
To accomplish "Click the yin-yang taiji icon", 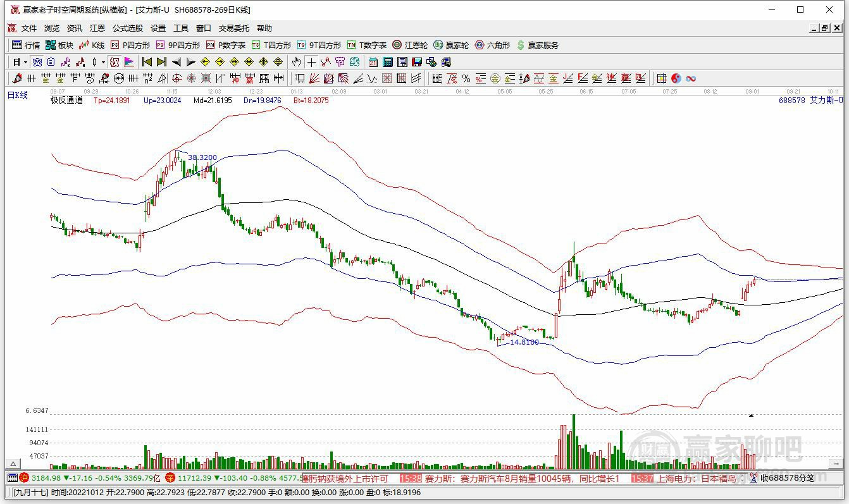I will coord(676,78).
